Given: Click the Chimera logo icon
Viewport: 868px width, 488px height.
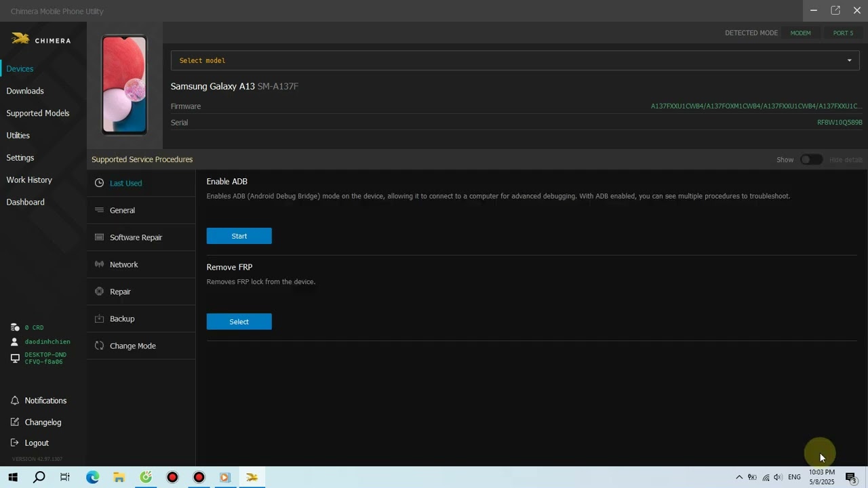Looking at the screenshot, I should click(x=20, y=39).
